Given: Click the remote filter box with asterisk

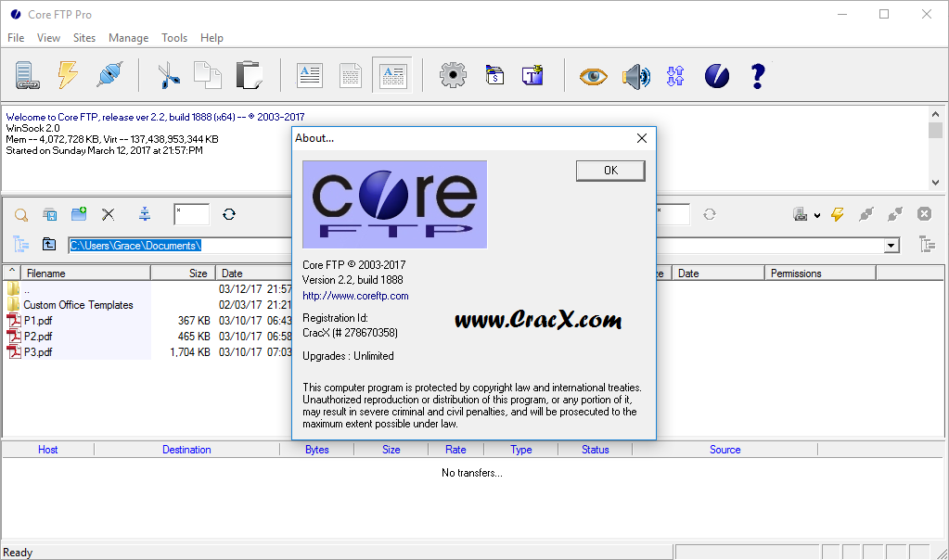Looking at the screenshot, I should (x=673, y=214).
